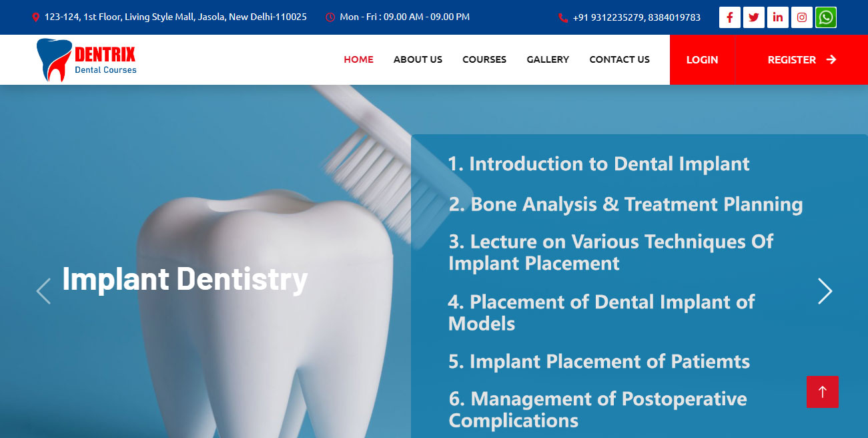
Task: Click the red back-to-top arrow button
Action: 823,392
